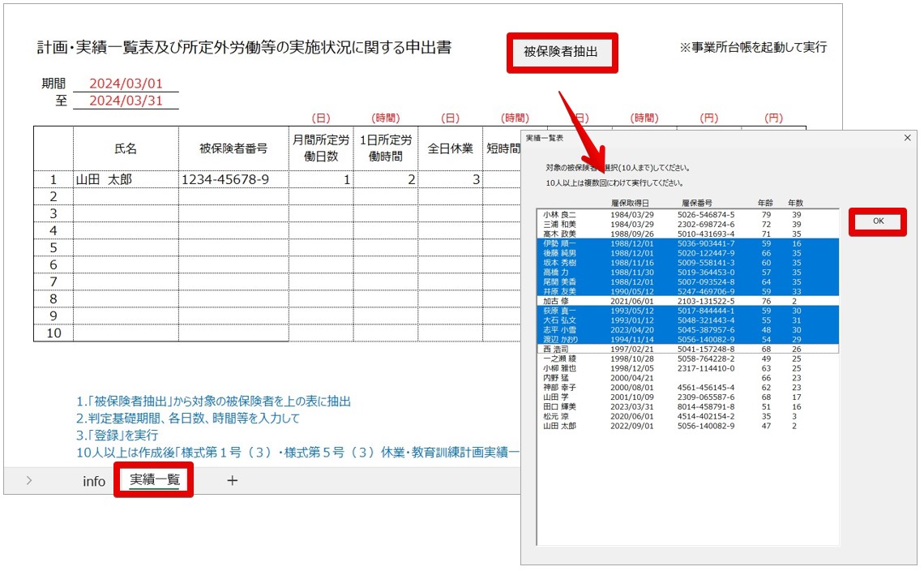The image size is (924, 571).
Task: Click value 3 under 全日休業
Action: 450,179
